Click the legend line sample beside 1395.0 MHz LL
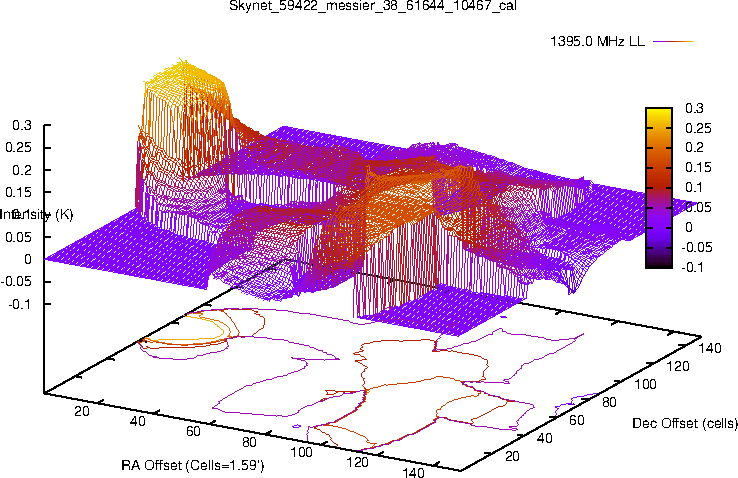The width and height of the screenshot is (738, 478). click(674, 41)
